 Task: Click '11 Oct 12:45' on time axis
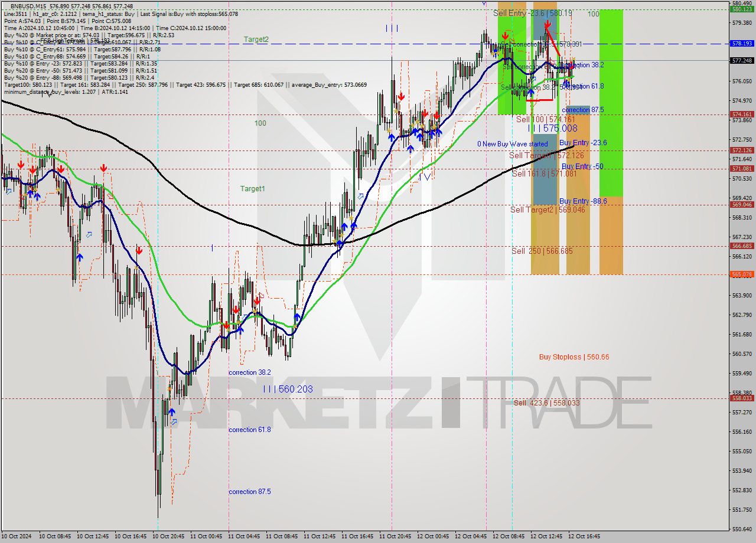pos(319,537)
